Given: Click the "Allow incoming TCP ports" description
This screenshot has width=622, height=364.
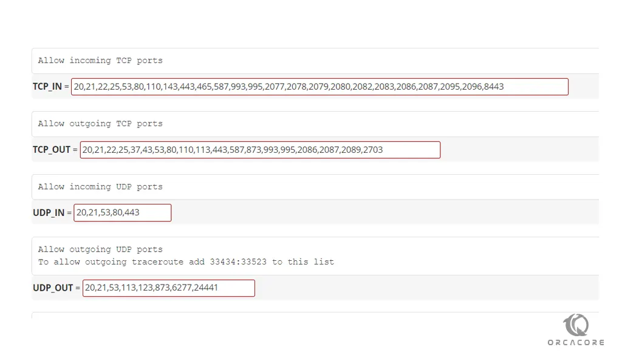Looking at the screenshot, I should 100,61.
